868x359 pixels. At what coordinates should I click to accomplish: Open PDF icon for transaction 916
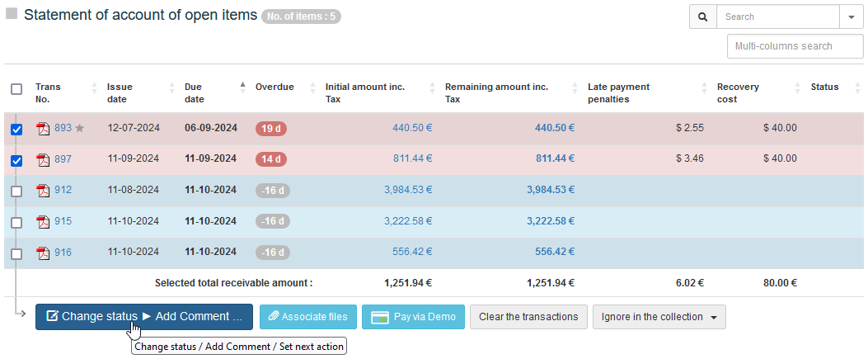pyautogui.click(x=43, y=253)
